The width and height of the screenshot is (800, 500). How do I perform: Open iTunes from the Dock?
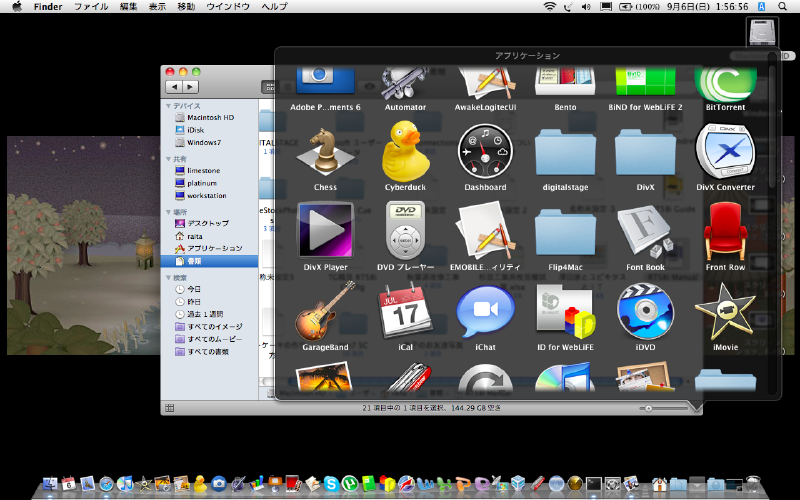pos(124,483)
